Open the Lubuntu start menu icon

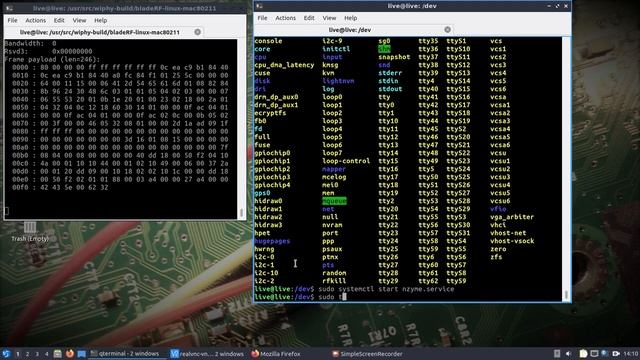6,353
